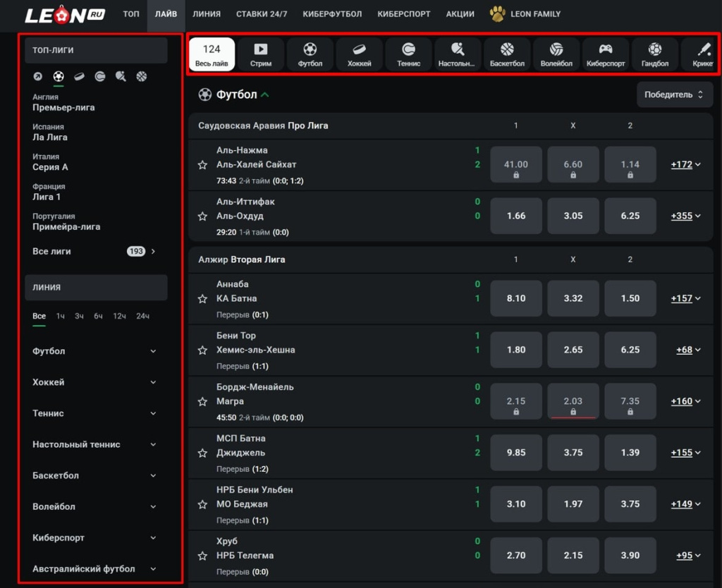Favorite the Хруб vs НРБ Телегма match
Viewport: 722px width, 588px height.
click(203, 556)
